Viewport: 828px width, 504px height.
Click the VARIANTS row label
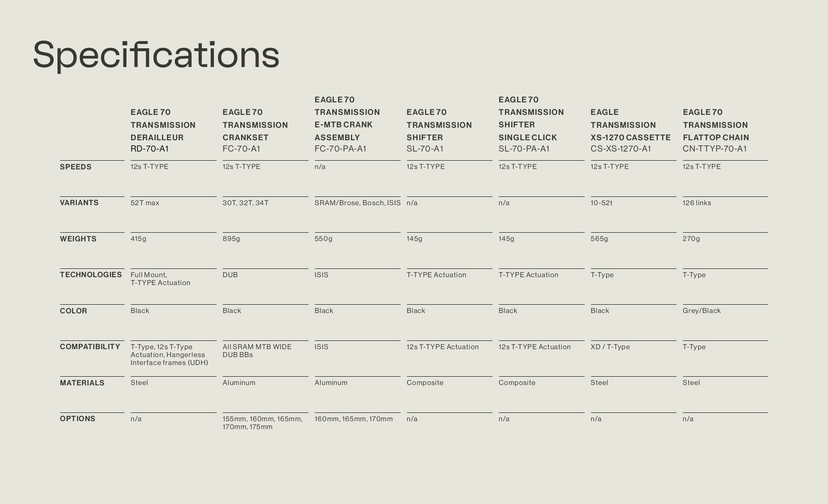[79, 203]
